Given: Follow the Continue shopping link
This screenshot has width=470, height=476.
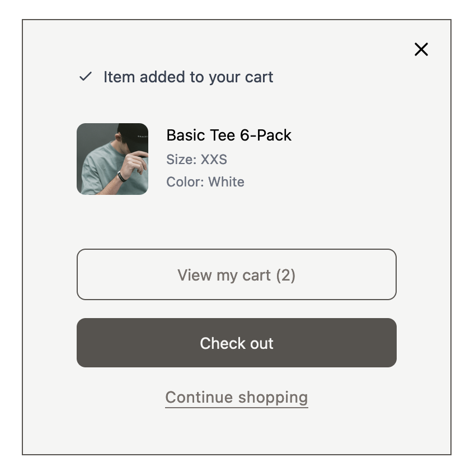Looking at the screenshot, I should 236,397.
